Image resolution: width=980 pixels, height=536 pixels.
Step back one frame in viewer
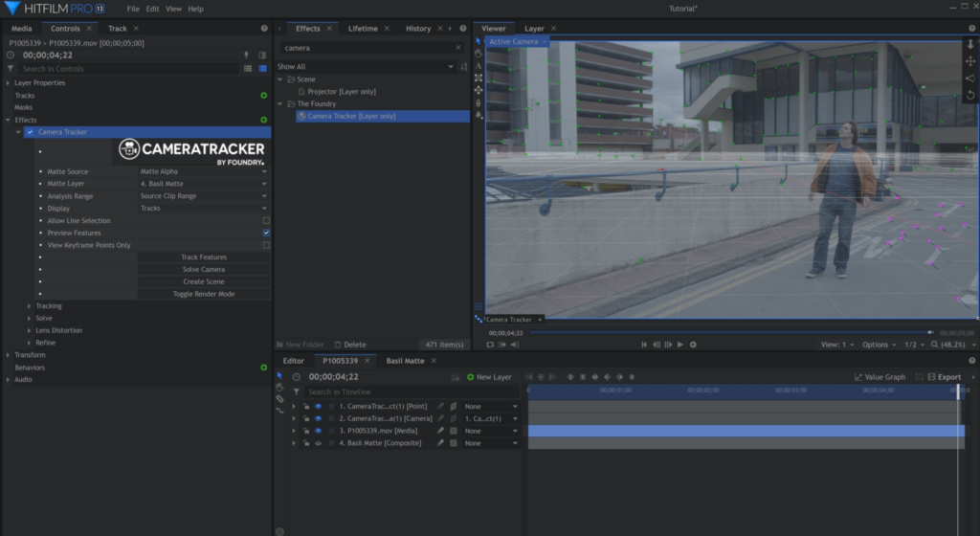tap(657, 345)
